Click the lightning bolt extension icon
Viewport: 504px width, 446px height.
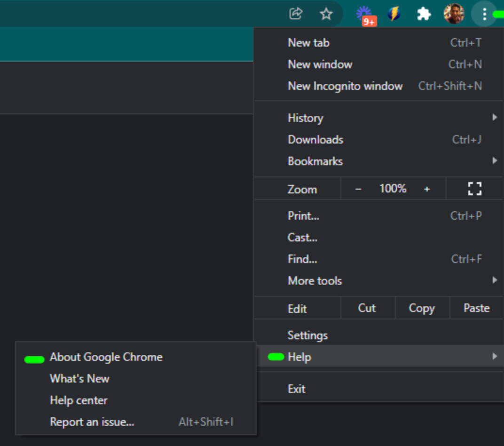click(394, 14)
